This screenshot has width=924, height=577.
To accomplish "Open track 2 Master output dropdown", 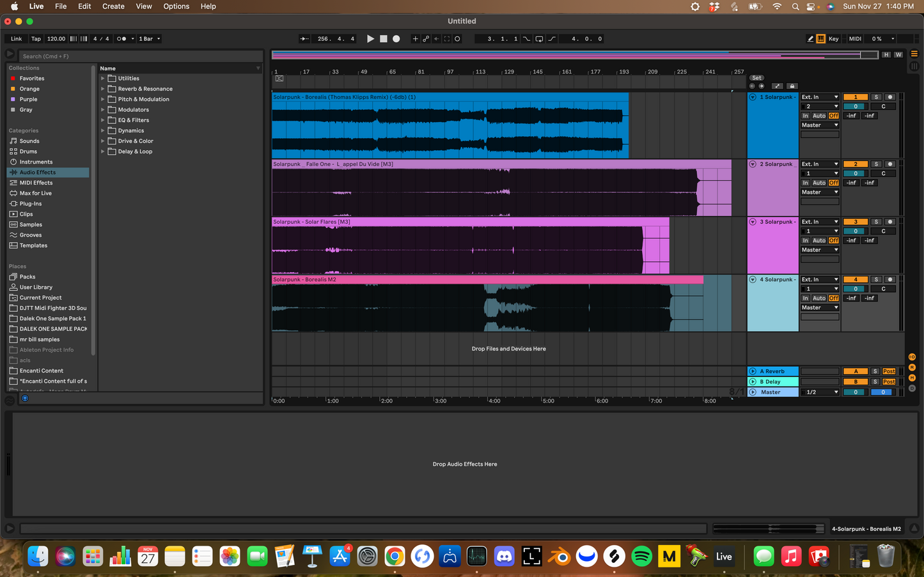I will [820, 192].
